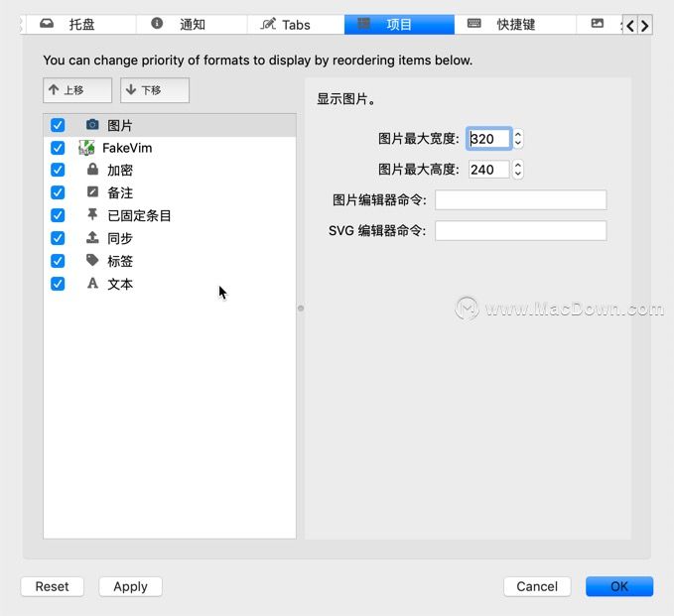This screenshot has width=674, height=616.
Task: Toggle the FakeVim checkbox
Action: [x=58, y=148]
